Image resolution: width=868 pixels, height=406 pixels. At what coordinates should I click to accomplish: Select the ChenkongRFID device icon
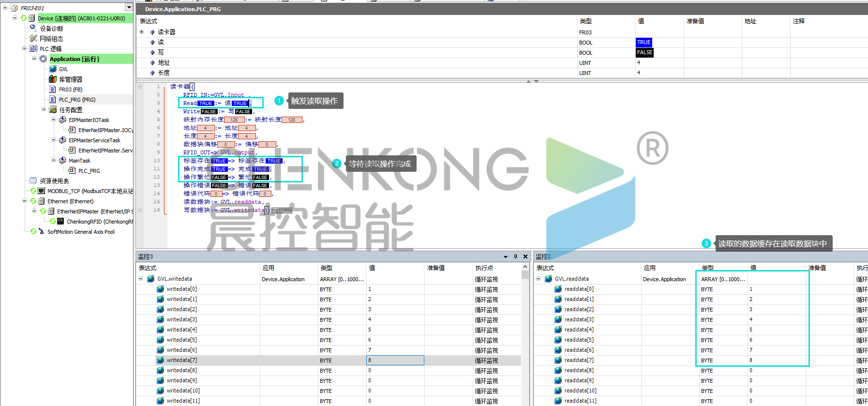point(60,221)
